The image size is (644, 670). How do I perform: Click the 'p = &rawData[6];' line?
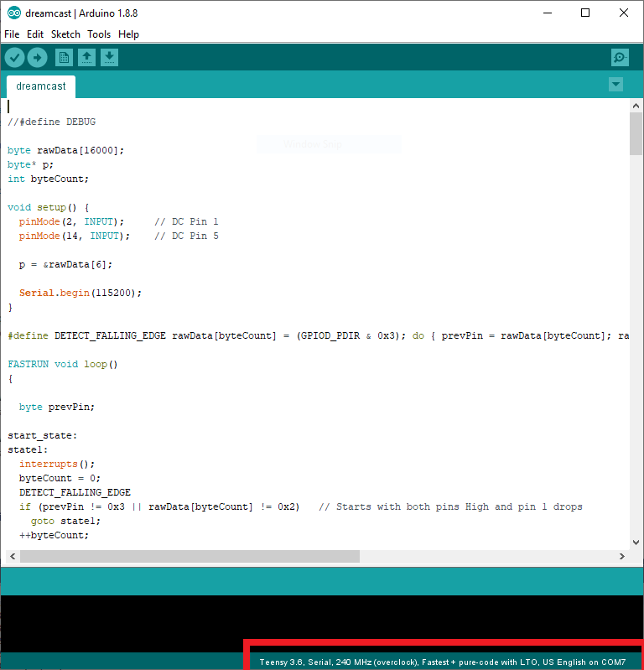(x=65, y=264)
